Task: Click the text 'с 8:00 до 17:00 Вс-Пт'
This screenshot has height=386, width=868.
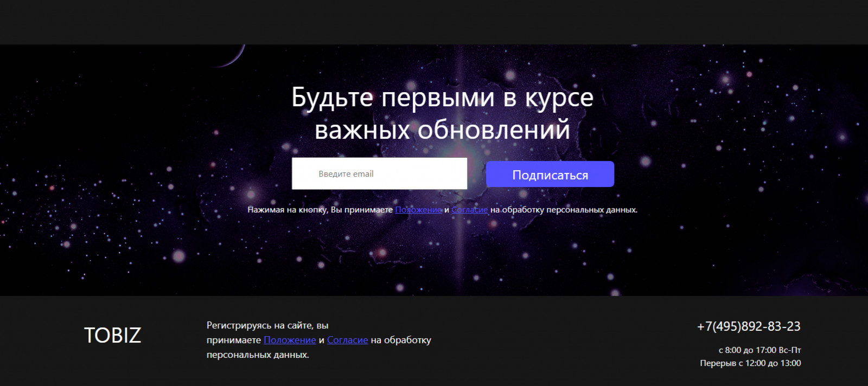Action: pos(759,350)
